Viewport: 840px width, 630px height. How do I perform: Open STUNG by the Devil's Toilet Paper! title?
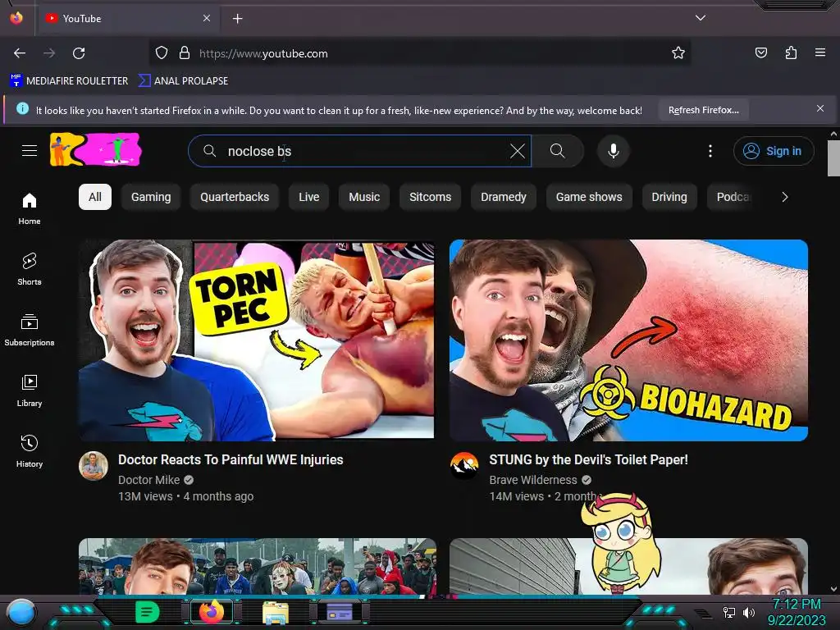(x=588, y=459)
